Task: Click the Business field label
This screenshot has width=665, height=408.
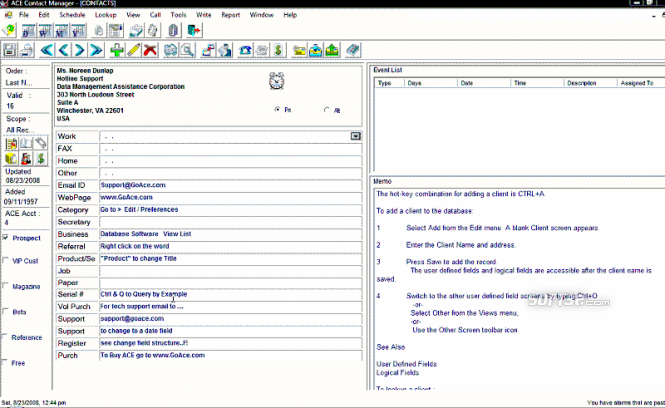Action: (73, 234)
